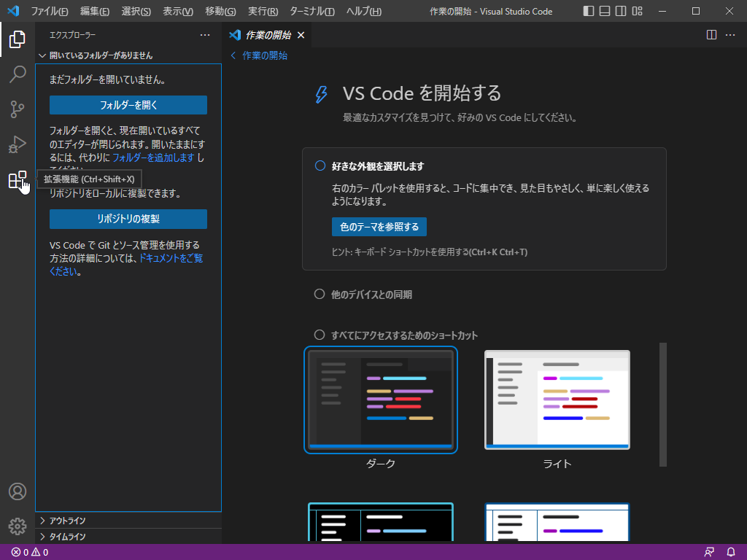747x560 pixels.
Task: Open the Source Control view icon
Action: point(18,109)
